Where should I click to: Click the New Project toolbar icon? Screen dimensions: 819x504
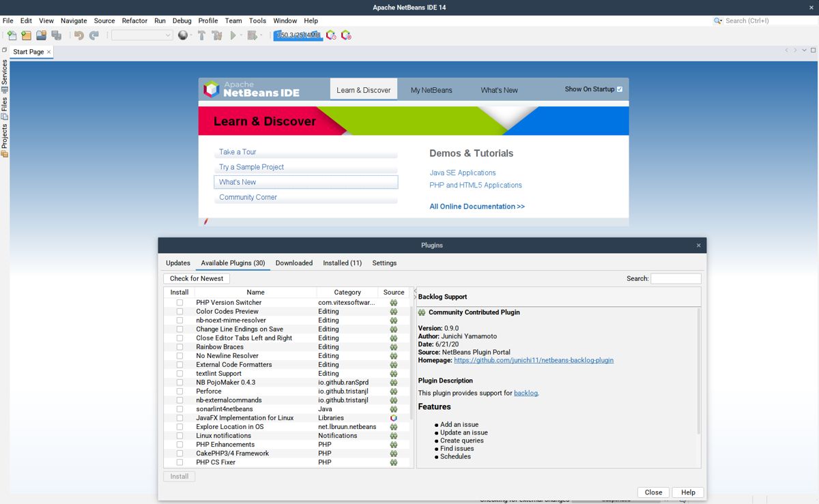[26, 35]
